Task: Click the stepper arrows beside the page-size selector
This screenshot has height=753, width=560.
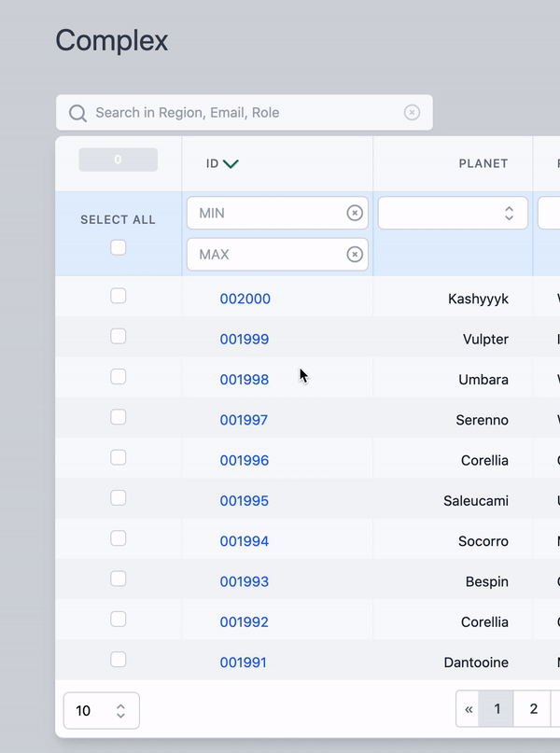Action: pyautogui.click(x=124, y=710)
